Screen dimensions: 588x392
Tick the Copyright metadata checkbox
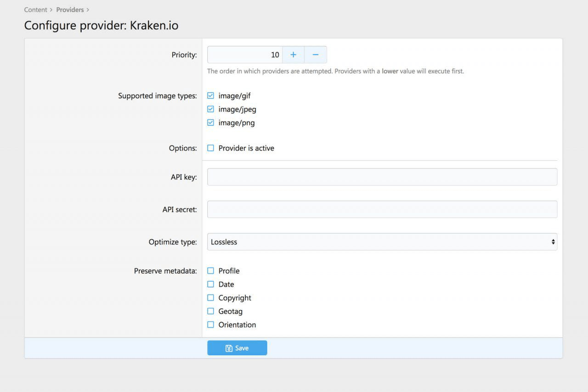[x=211, y=297]
